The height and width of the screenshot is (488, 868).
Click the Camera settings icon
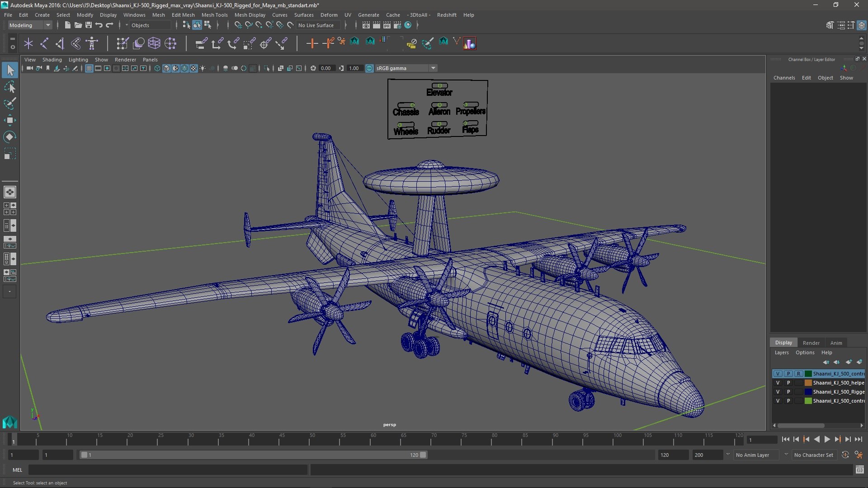(x=39, y=68)
